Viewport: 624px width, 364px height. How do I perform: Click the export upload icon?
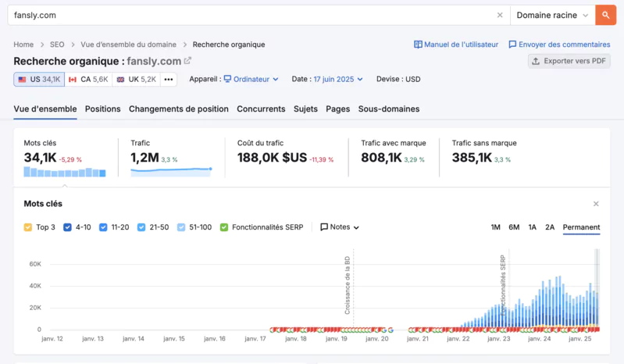[536, 61]
